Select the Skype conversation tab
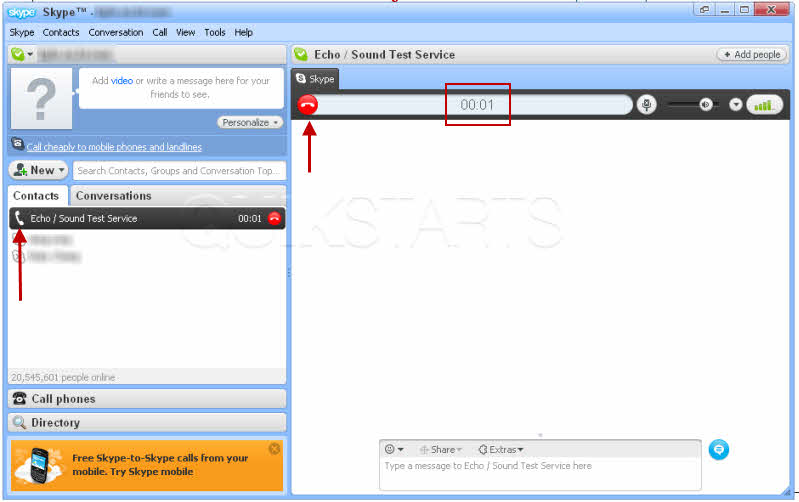 click(315, 79)
